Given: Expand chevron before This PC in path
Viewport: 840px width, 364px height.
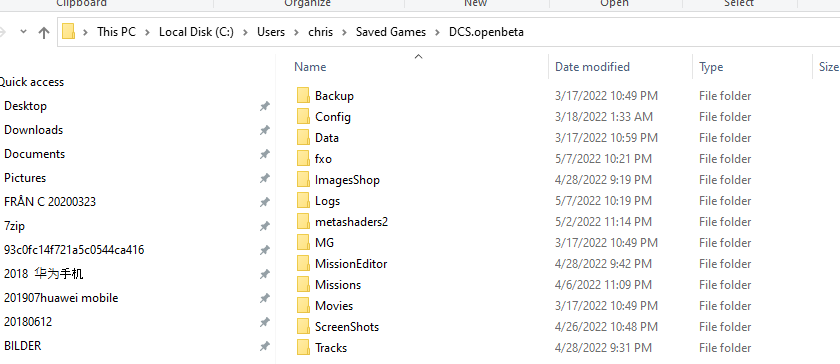Looking at the screenshot, I should coord(85,32).
